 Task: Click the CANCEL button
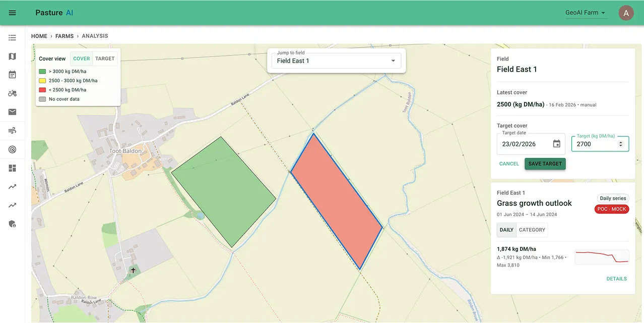tap(509, 164)
